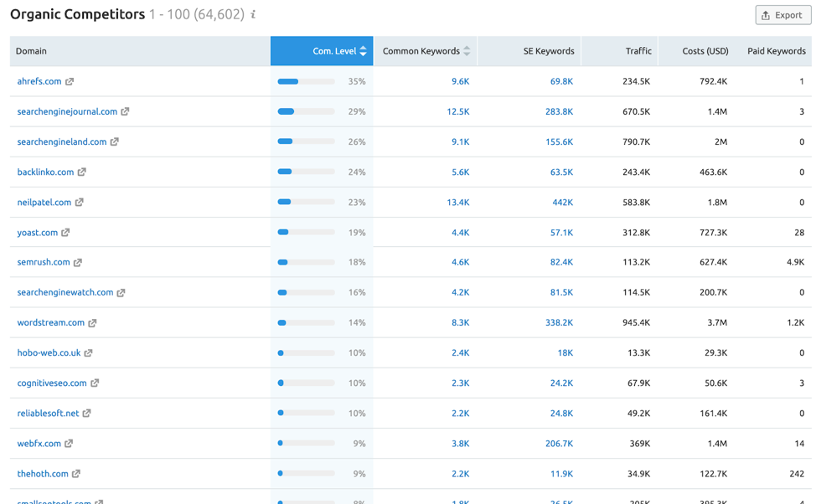The image size is (816, 504).
Task: Open searchenginejournal.com external link icon
Action: pos(125,111)
